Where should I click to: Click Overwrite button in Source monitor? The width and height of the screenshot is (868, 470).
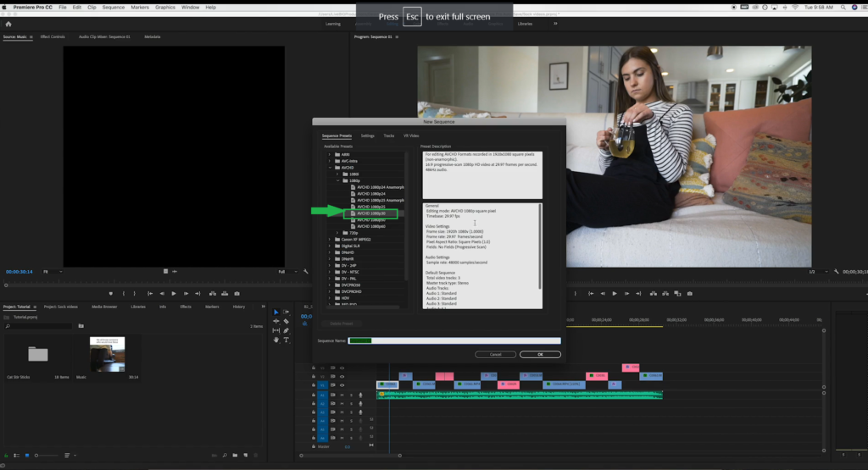(225, 294)
